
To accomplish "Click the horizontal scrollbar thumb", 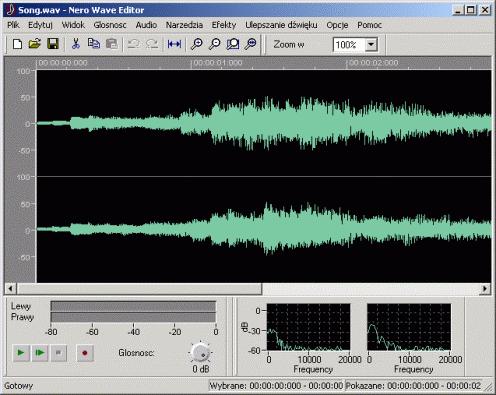I will 140,288.
